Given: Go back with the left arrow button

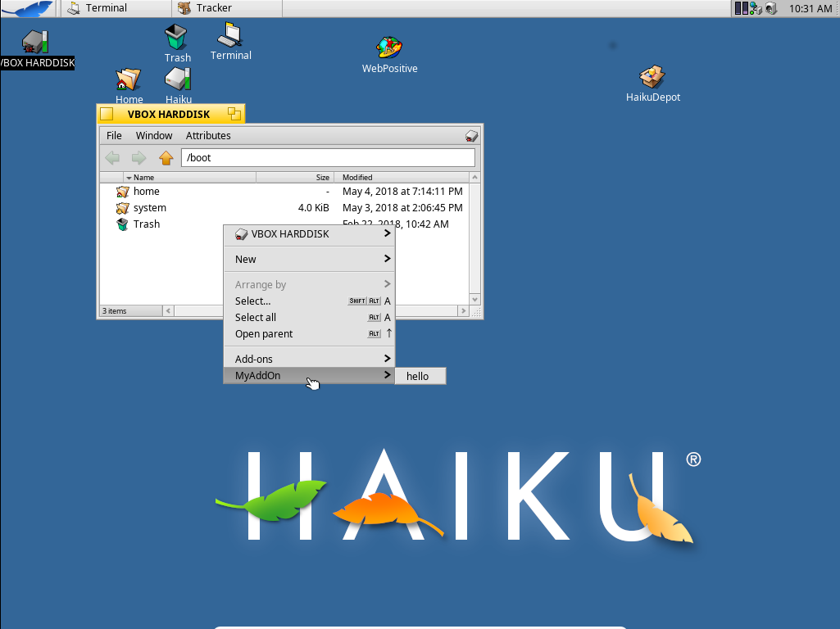Looking at the screenshot, I should [x=112, y=158].
